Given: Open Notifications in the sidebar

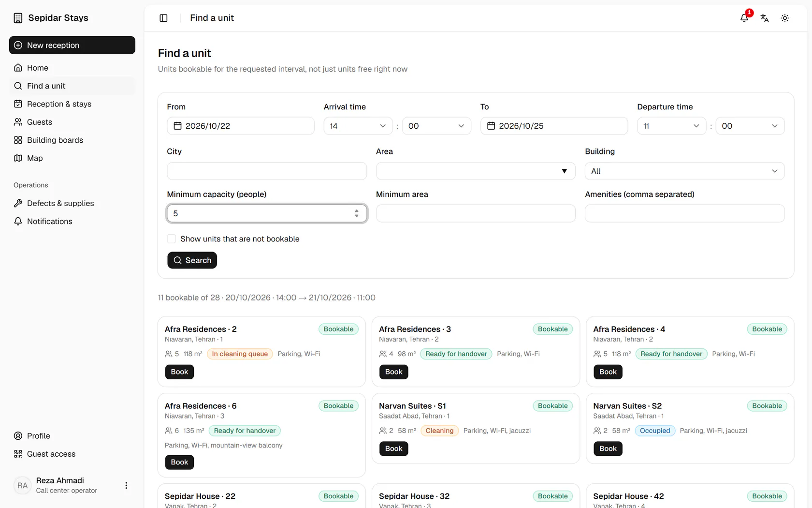Looking at the screenshot, I should coord(72,221).
